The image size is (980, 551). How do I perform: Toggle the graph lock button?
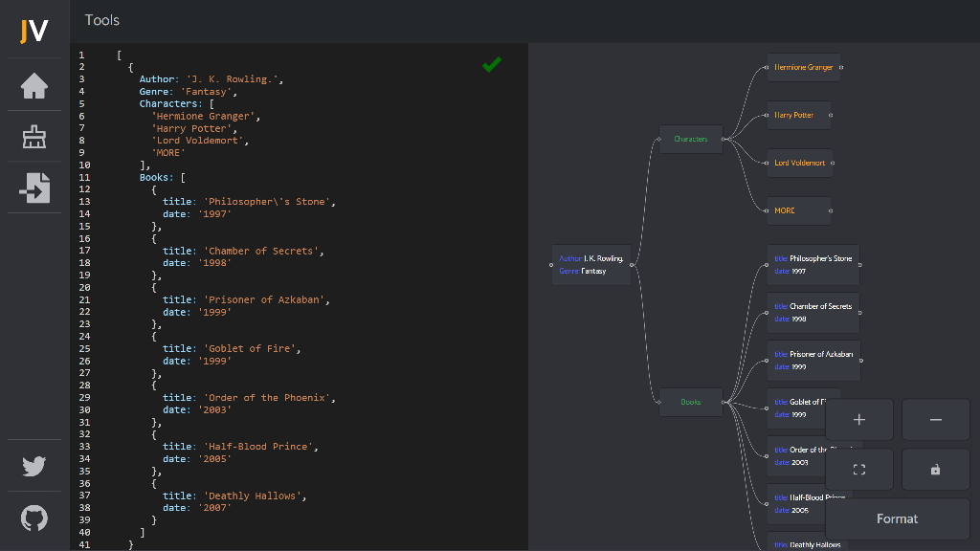click(935, 470)
